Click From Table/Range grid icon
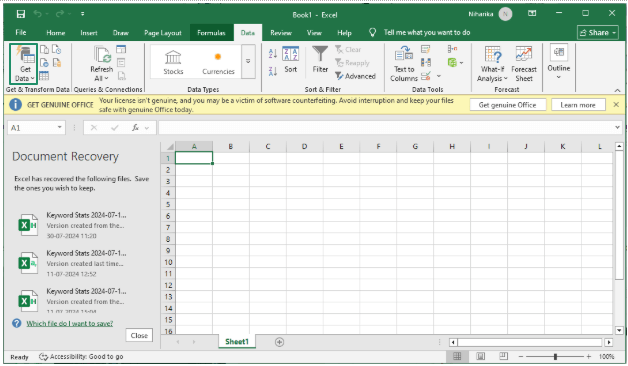The width and height of the screenshot is (628, 366). tap(44, 76)
